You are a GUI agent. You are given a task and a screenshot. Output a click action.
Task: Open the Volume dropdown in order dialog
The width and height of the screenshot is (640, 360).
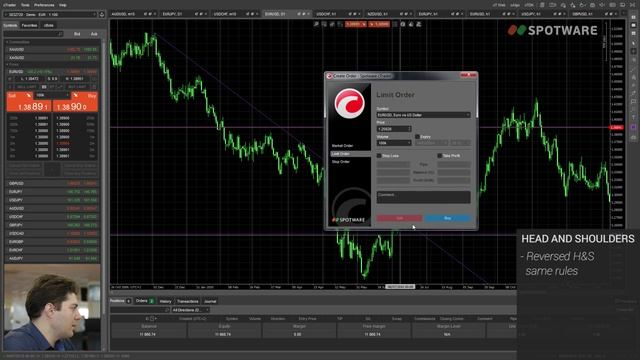coord(394,143)
